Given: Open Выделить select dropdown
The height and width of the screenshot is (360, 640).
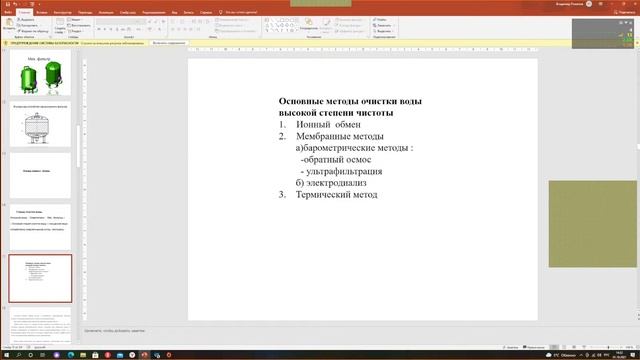Looking at the screenshot, I should pyautogui.click(x=383, y=31).
